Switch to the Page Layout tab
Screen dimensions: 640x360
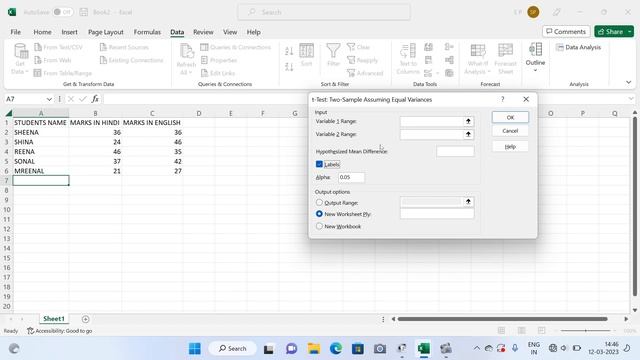pyautogui.click(x=106, y=32)
